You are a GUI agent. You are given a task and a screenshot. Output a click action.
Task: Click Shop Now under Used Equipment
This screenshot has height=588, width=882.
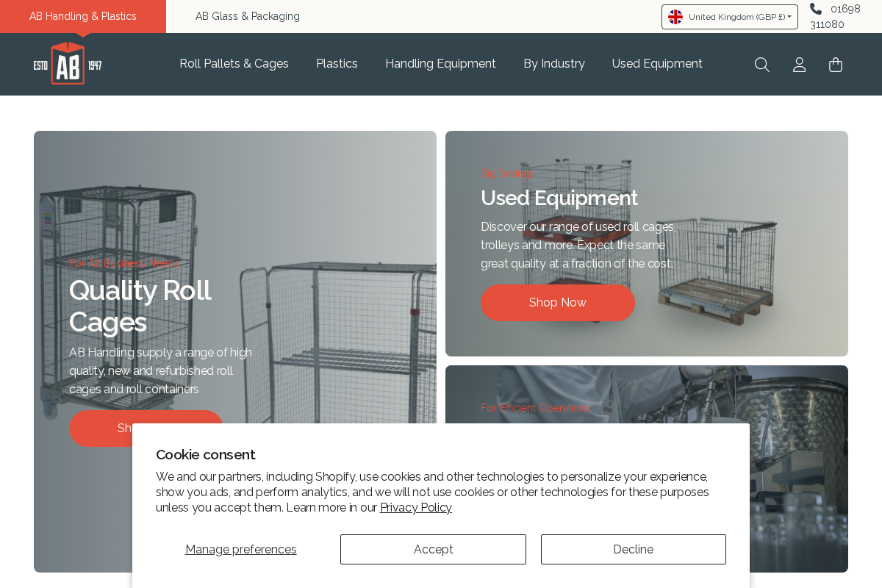pyautogui.click(x=557, y=303)
